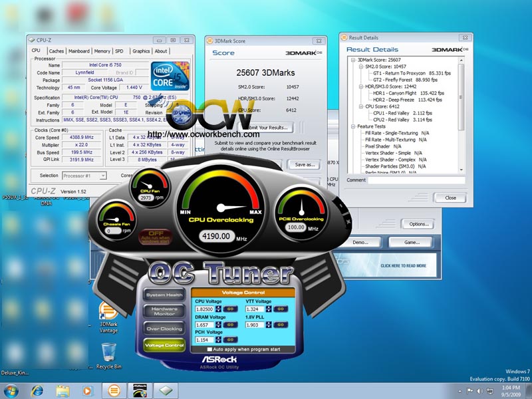Viewport: 532px width, 399px height.
Task: Click Save as... in 3DMark Score window
Action: 305,164
